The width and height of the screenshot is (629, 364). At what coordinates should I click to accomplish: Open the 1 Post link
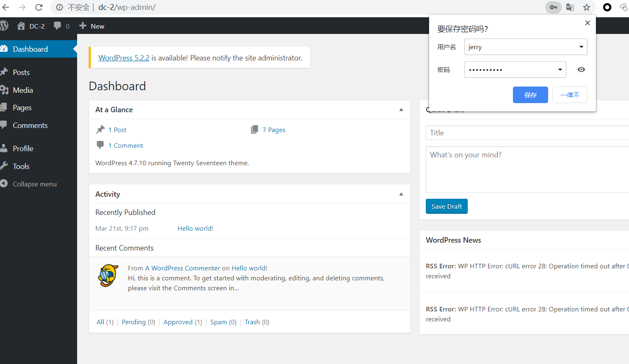(117, 130)
